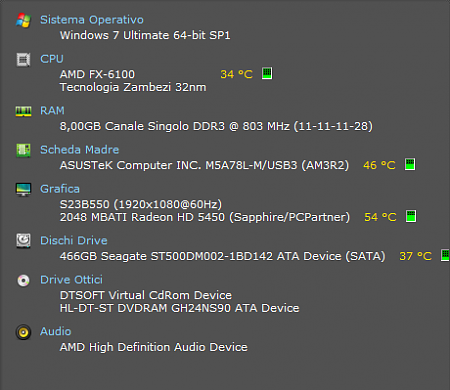Click the CPU chip icon
450x390 pixels.
coord(23,59)
